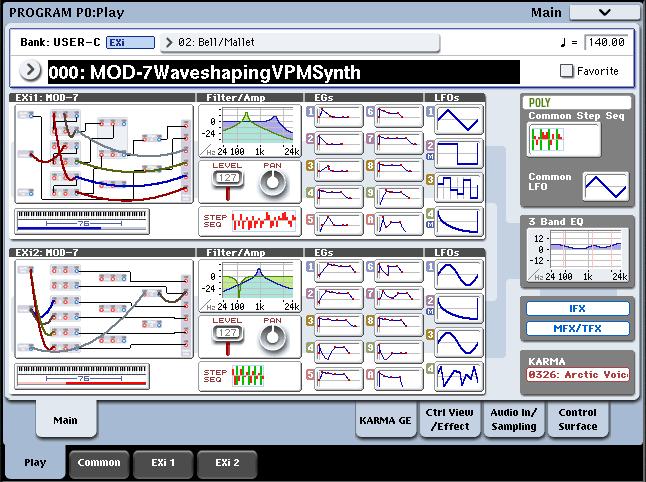Open the Control Surface tab

click(578, 419)
